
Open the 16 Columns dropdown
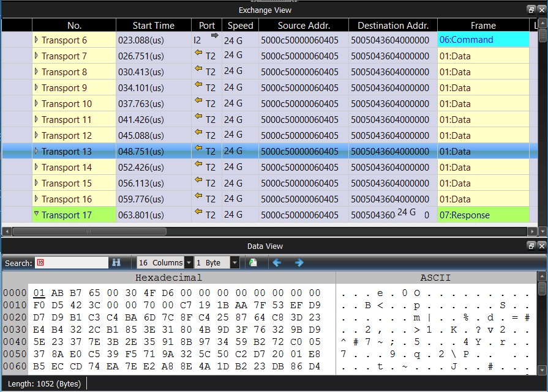tap(189, 263)
